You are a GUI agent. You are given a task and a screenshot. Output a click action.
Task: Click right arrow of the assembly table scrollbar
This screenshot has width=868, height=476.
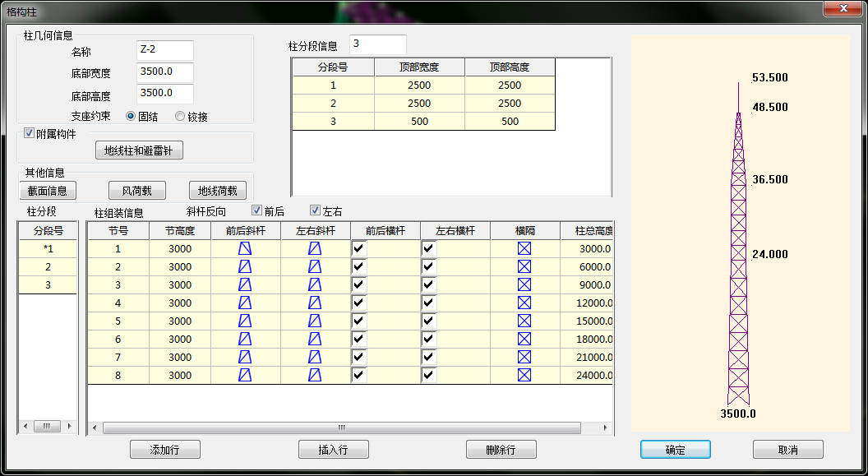click(607, 427)
